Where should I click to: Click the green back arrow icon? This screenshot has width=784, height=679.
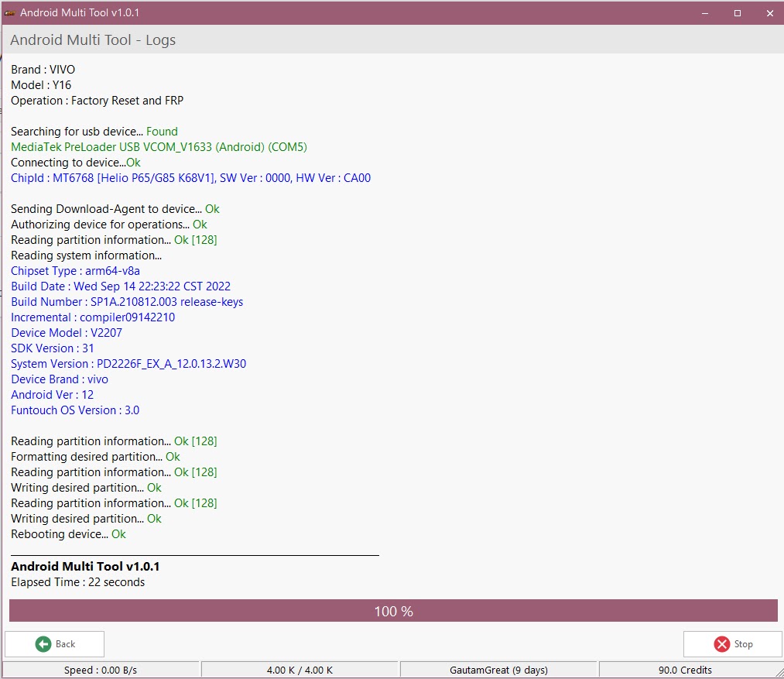[43, 644]
